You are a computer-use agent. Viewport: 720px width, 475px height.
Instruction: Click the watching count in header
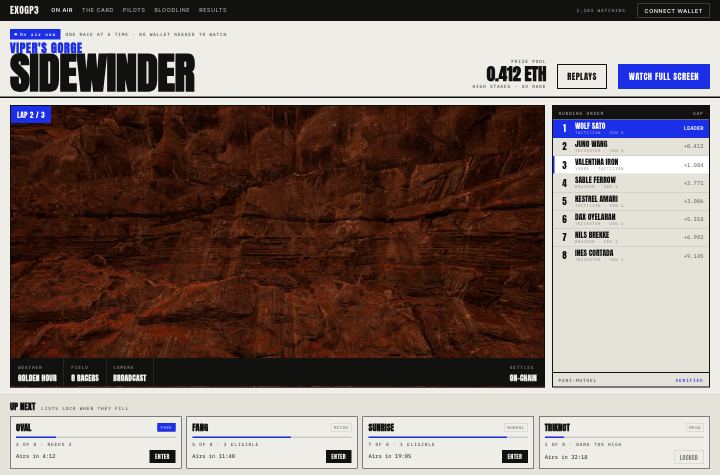[x=601, y=11]
